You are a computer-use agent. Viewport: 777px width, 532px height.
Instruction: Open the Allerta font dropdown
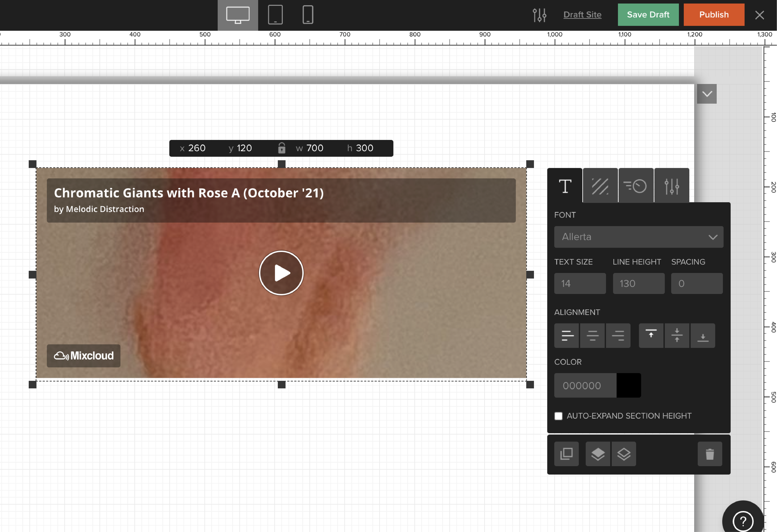pyautogui.click(x=638, y=237)
